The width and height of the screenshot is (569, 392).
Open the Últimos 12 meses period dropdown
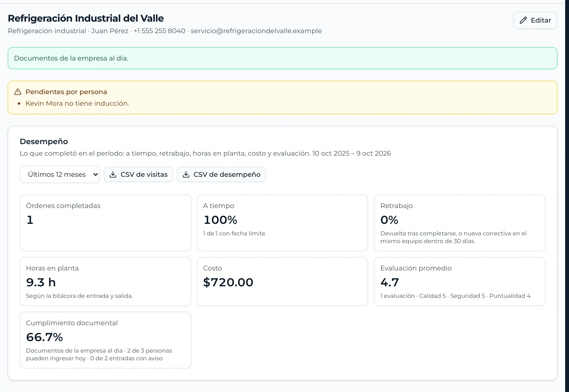[x=60, y=174]
